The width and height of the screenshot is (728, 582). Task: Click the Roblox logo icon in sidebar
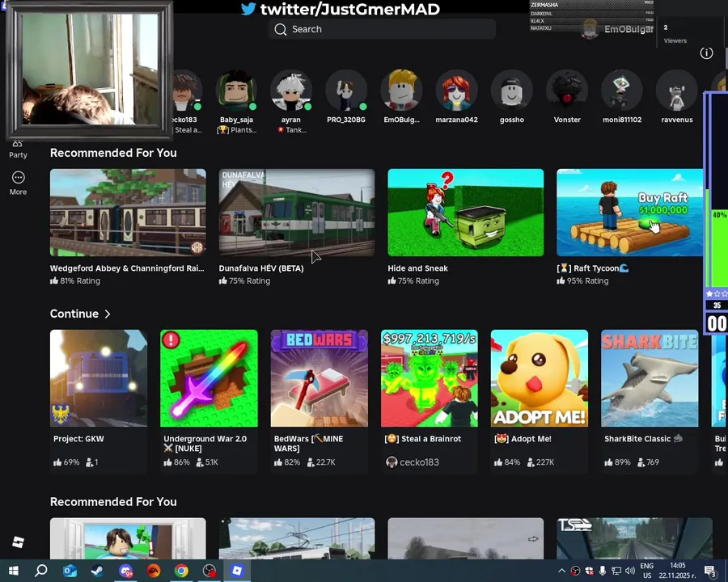coord(18,542)
